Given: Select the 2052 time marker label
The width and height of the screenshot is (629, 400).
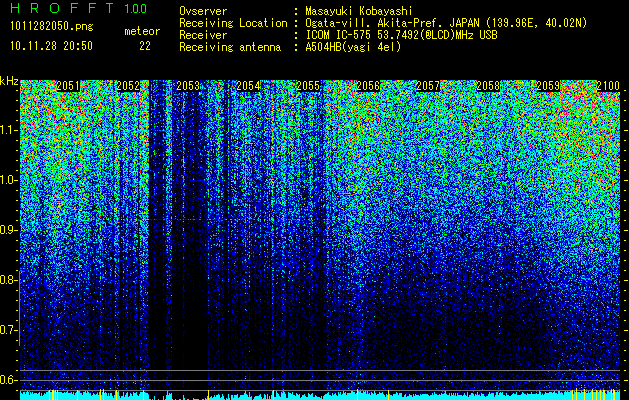Looking at the screenshot, I should click(128, 86).
